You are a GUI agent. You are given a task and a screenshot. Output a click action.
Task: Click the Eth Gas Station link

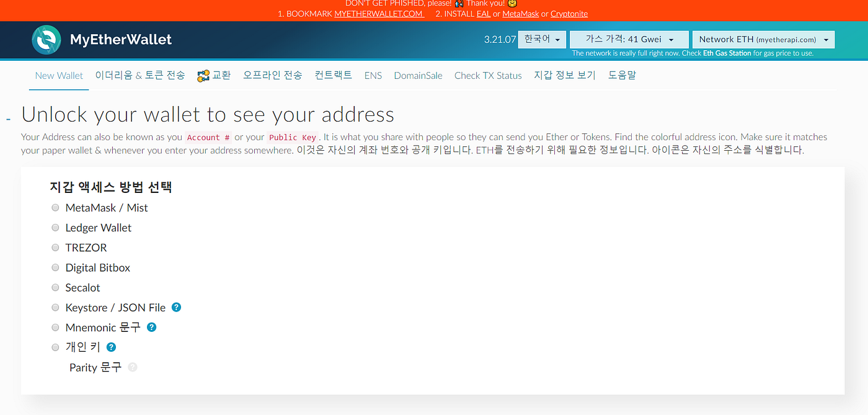coord(727,53)
